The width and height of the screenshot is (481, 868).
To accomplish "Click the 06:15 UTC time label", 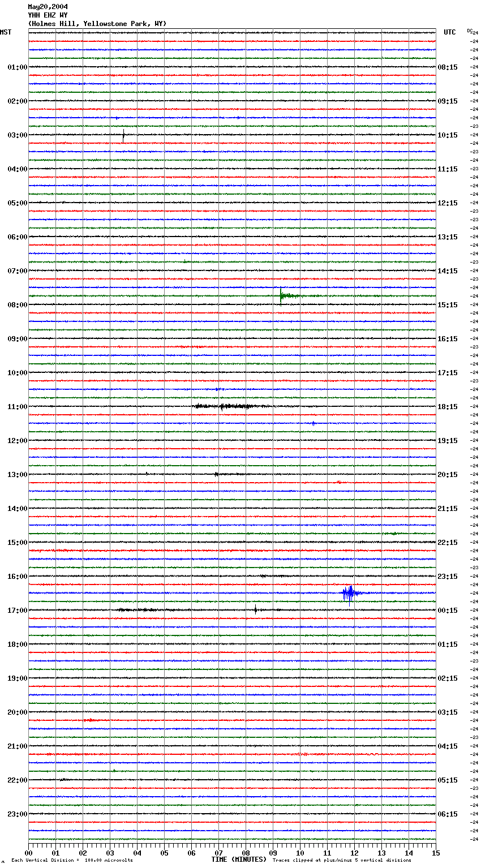I will (448, 814).
